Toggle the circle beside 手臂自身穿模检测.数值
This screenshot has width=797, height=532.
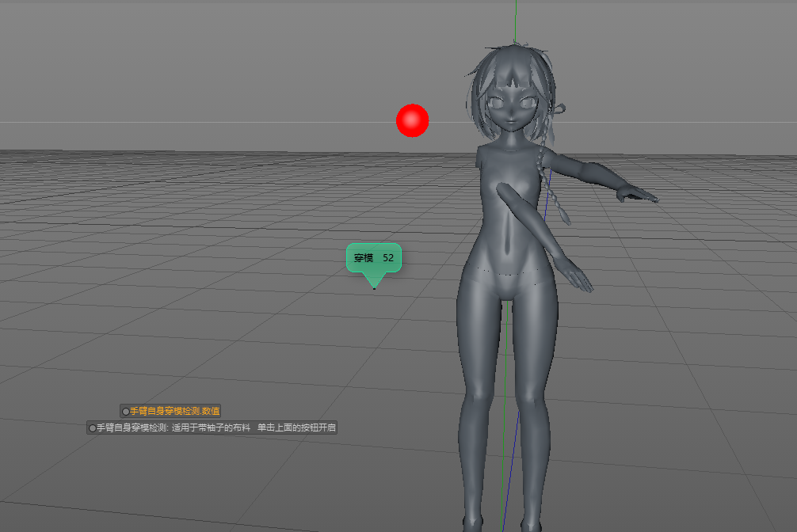tap(125, 412)
